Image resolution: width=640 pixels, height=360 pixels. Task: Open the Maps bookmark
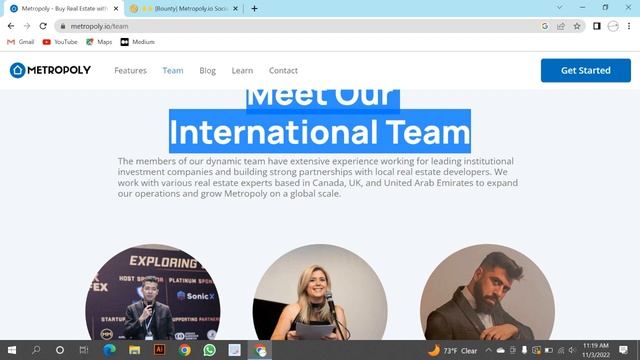click(99, 42)
